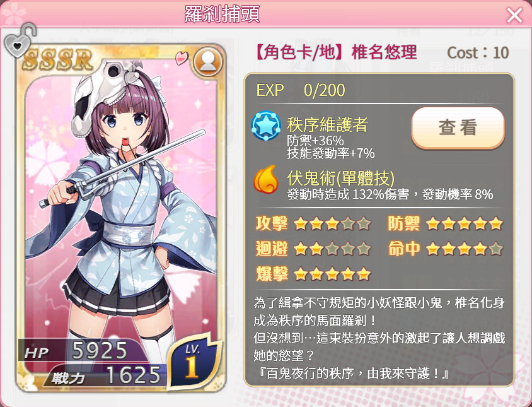This screenshot has height=407, width=532.
Task: Click the 防禦 star rating
Action: 464,223
